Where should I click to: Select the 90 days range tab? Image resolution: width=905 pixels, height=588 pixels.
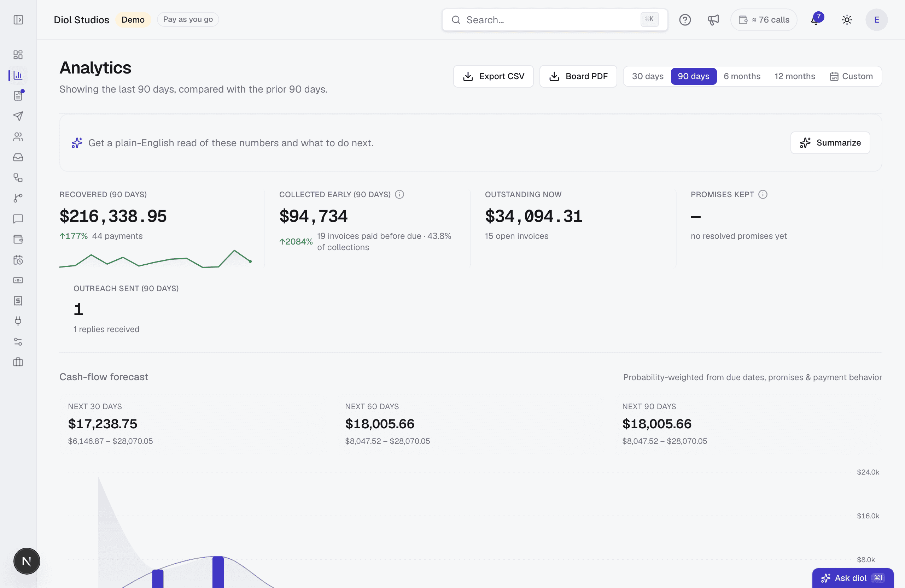click(x=693, y=76)
